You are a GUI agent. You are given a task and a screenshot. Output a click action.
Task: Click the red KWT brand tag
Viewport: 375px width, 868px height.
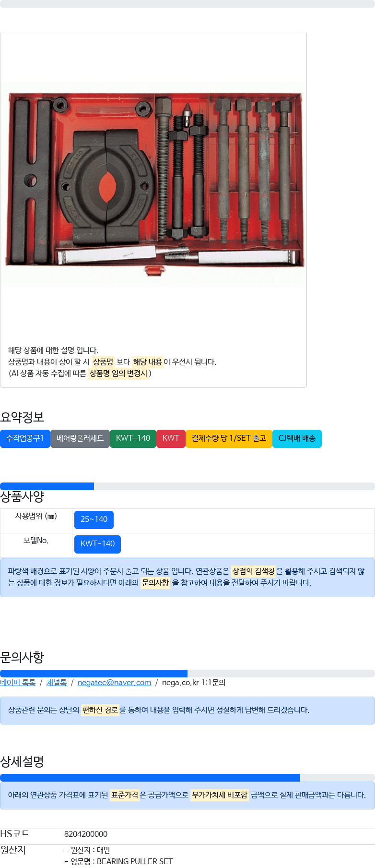click(171, 439)
